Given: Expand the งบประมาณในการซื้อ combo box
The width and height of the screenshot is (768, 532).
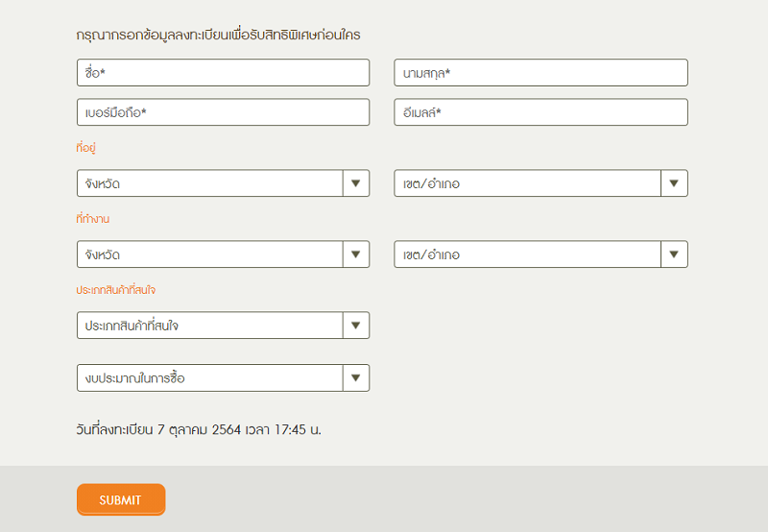Looking at the screenshot, I should pos(223,377).
